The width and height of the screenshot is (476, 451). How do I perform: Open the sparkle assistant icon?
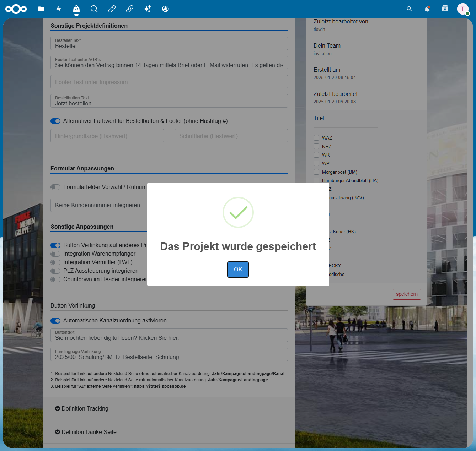click(x=148, y=9)
